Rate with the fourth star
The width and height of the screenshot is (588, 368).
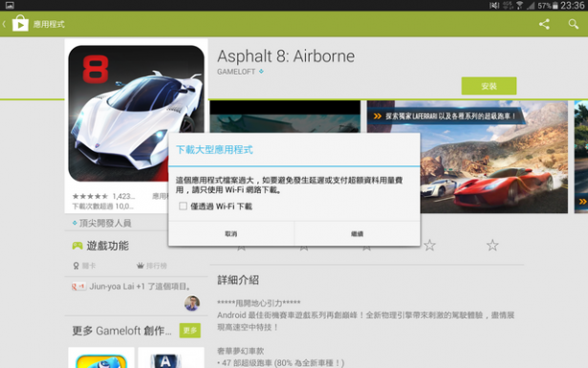(429, 246)
